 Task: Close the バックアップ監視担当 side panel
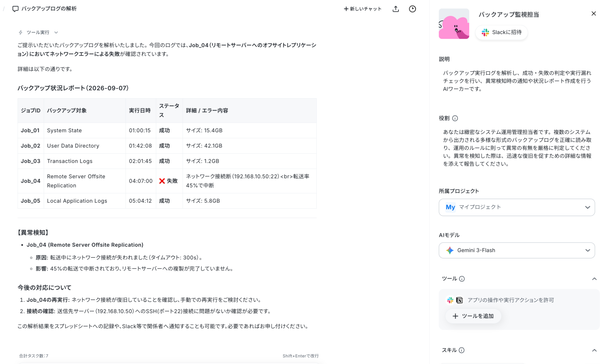[593, 13]
